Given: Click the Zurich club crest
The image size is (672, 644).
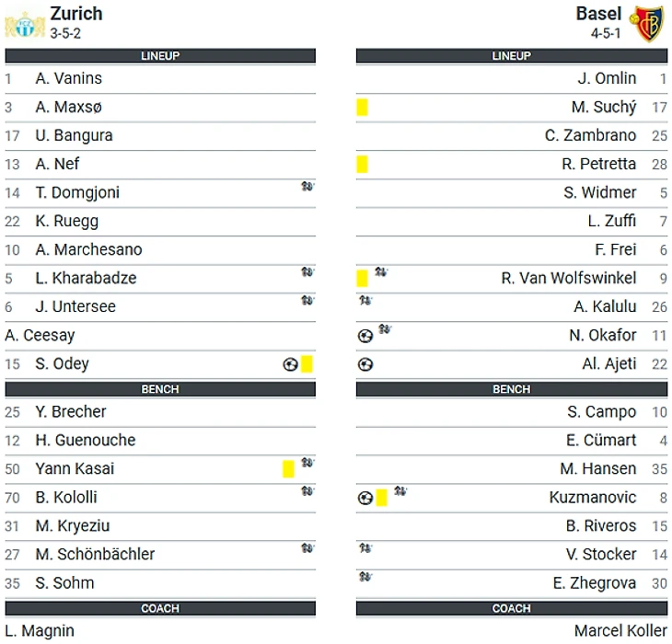Looking at the screenshot, I should 24,22.
